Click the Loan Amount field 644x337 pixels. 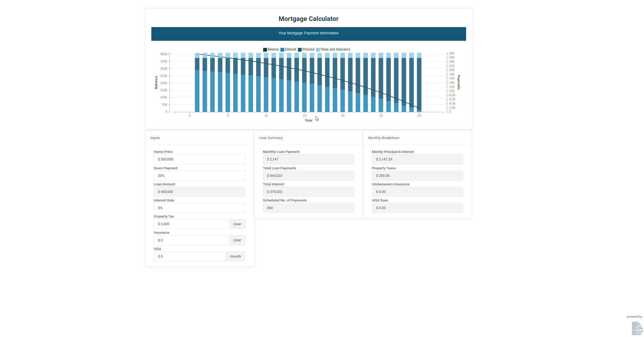pyautogui.click(x=199, y=192)
